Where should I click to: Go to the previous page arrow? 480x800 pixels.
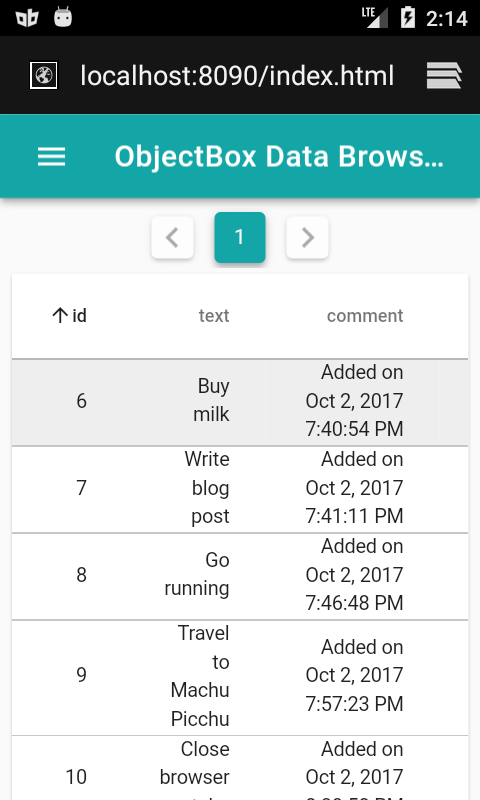point(172,237)
